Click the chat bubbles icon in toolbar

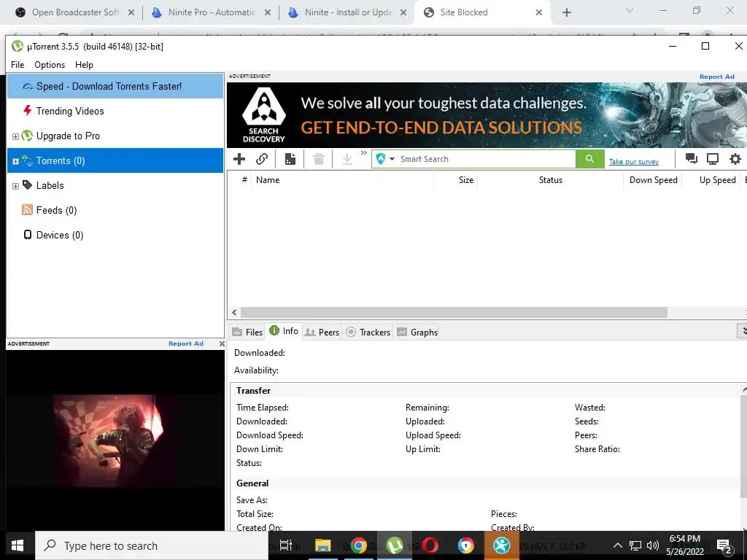pos(692,159)
